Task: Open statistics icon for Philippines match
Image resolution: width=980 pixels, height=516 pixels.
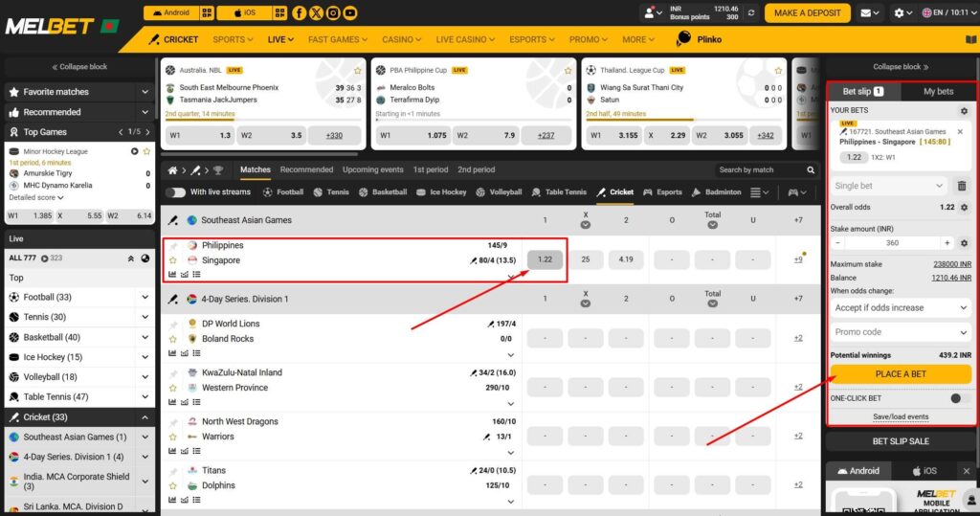Action: click(172, 274)
